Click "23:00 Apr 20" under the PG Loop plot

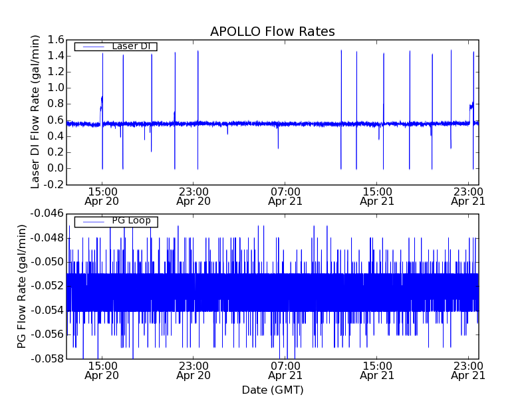pyautogui.click(x=194, y=371)
